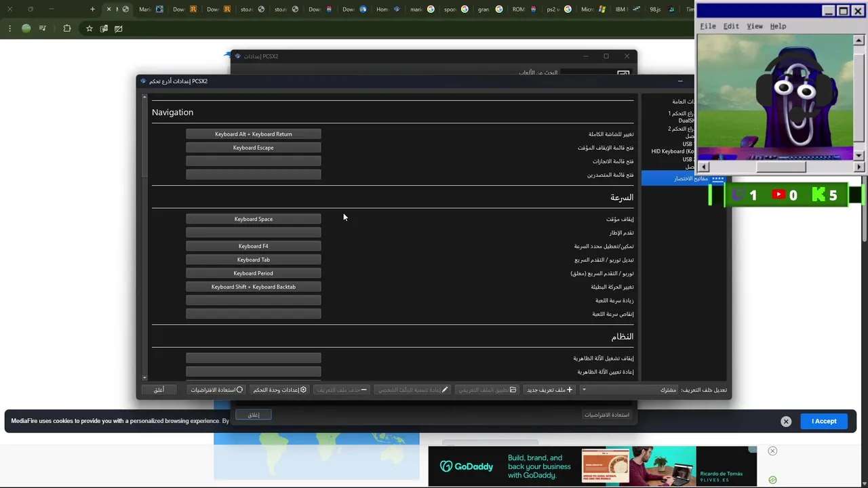The height and width of the screenshot is (488, 868).
Task: Open the media control icon in browser toolbar
Action: click(43, 28)
